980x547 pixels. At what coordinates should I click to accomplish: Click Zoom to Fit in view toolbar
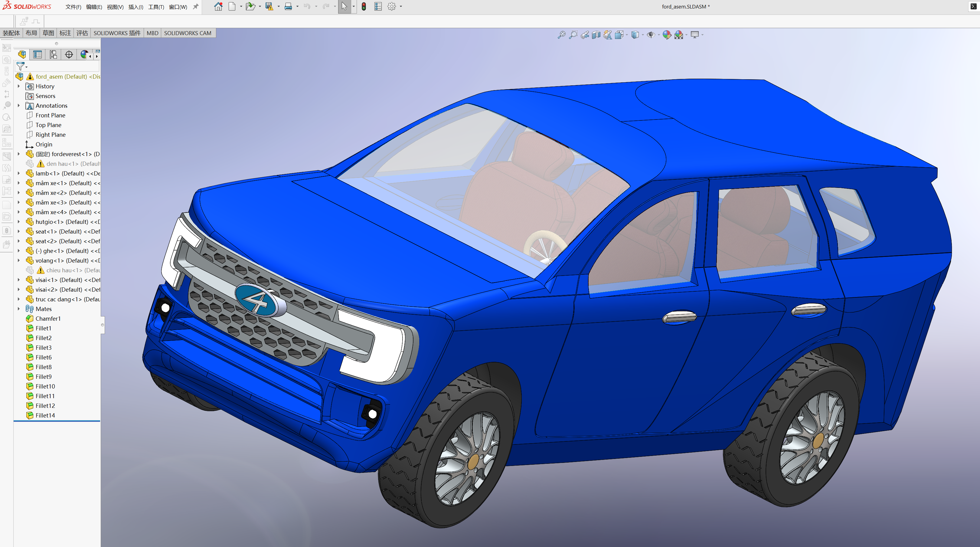pyautogui.click(x=561, y=35)
